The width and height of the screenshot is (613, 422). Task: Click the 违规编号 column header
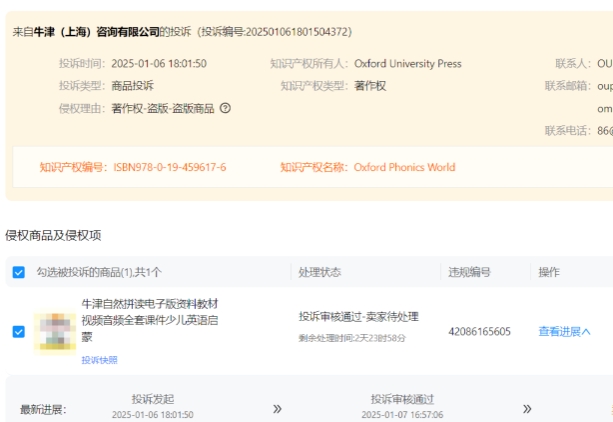click(x=469, y=272)
